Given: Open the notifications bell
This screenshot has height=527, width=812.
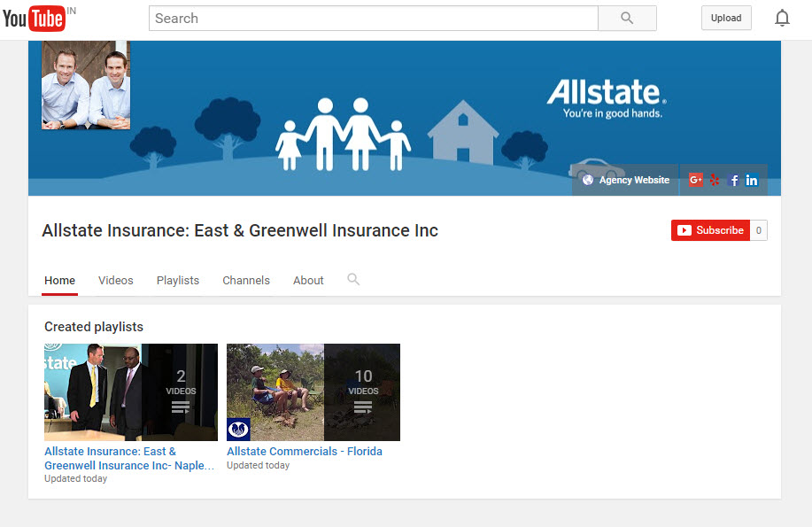Looking at the screenshot, I should (x=782, y=18).
